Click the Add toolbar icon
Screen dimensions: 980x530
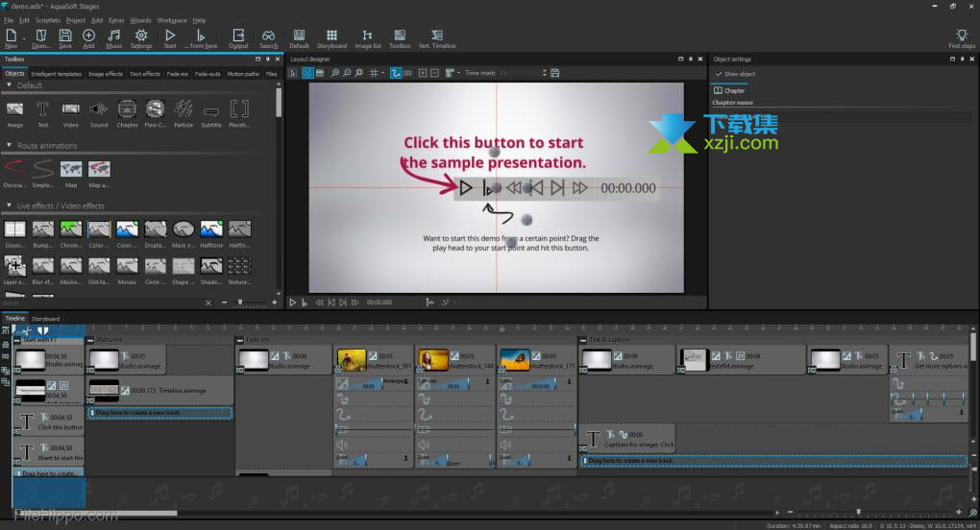pyautogui.click(x=88, y=38)
